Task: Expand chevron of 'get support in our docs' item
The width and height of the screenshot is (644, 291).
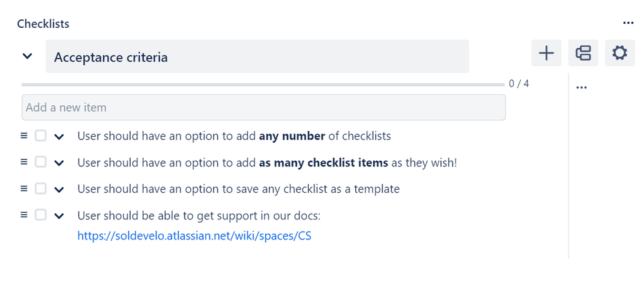Action: [59, 216]
